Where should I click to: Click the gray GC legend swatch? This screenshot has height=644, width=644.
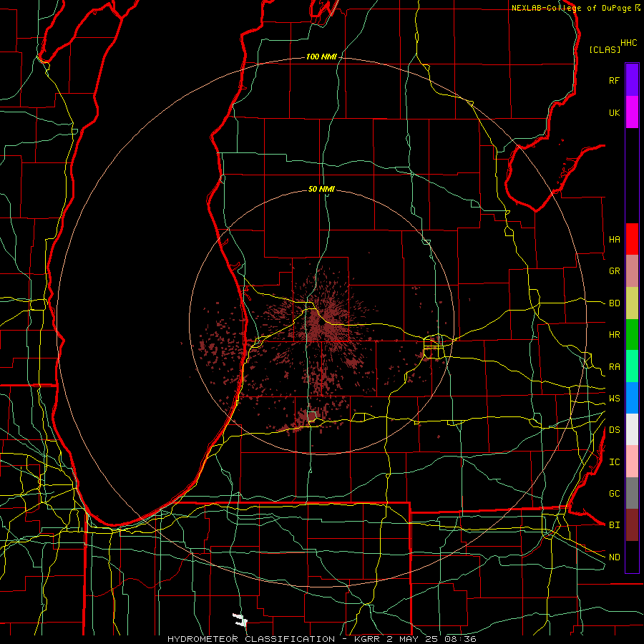click(x=632, y=493)
